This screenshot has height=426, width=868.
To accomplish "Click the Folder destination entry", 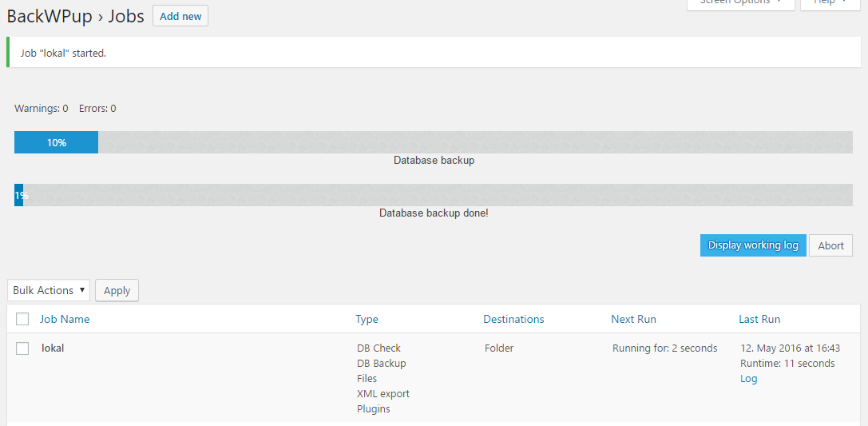I will pyautogui.click(x=499, y=348).
